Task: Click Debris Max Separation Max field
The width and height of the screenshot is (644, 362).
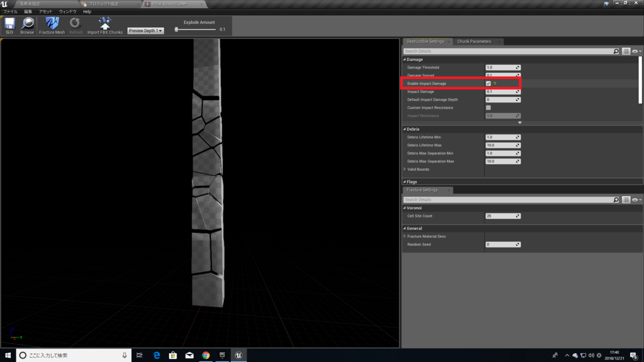Action: pos(502,162)
